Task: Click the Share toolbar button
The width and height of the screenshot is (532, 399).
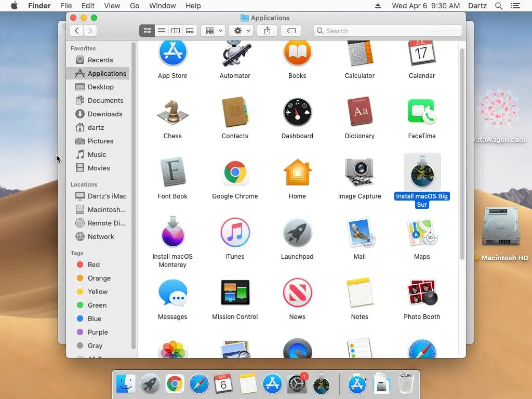Action: point(268,31)
